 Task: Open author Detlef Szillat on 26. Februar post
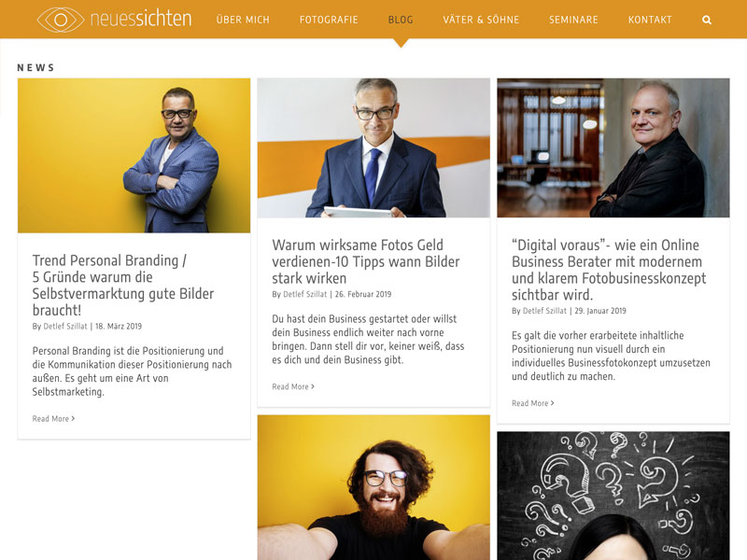pos(305,294)
